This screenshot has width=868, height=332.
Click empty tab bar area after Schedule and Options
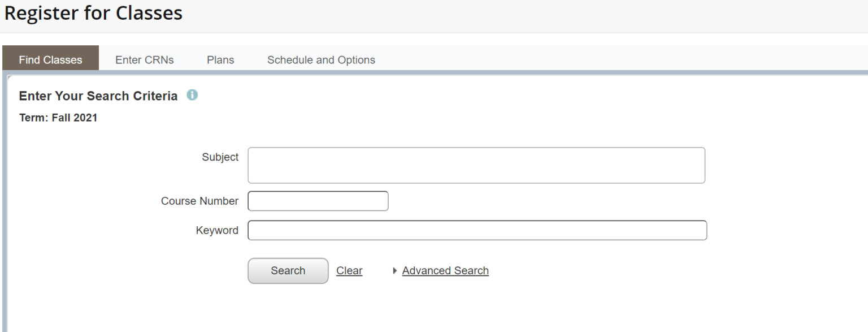(x=622, y=59)
